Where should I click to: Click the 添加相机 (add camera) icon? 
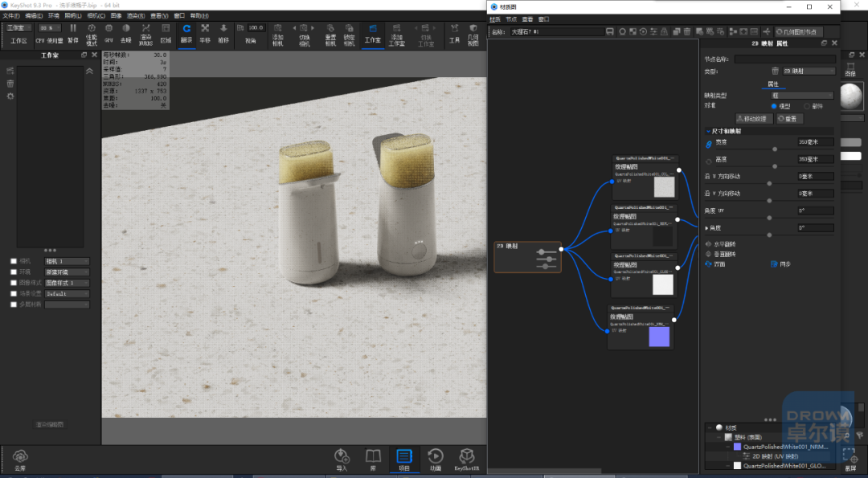point(277,35)
